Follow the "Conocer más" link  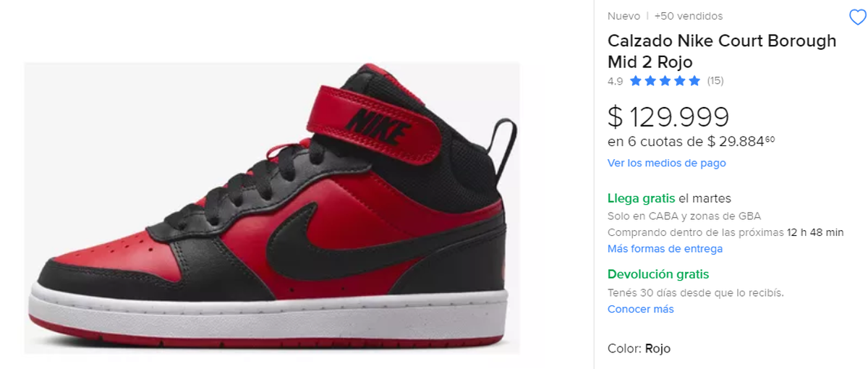(641, 309)
